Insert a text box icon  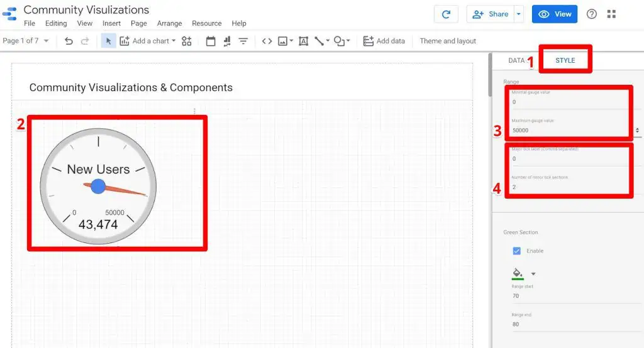303,41
